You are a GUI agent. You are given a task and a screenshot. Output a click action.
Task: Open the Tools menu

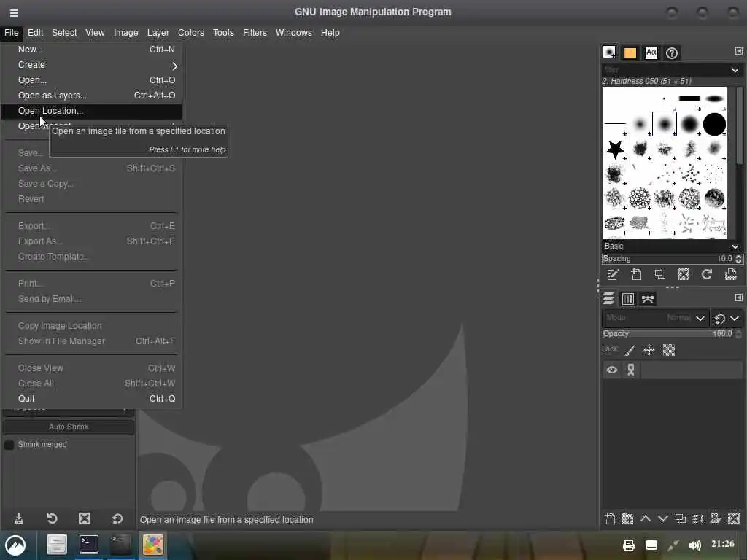point(223,33)
